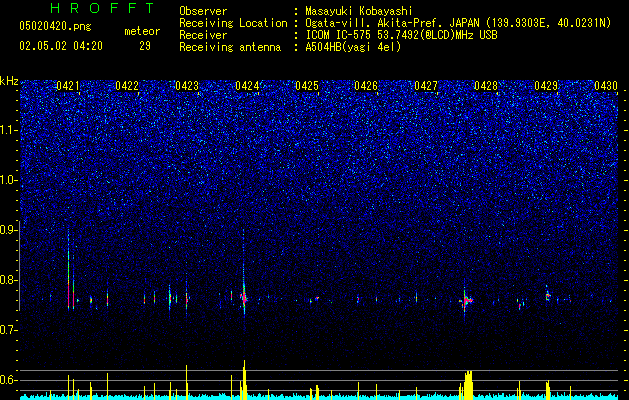The image size is (629, 400).
Task: Click the A504HB(yagi 4el) antenna text
Action: tap(353, 47)
